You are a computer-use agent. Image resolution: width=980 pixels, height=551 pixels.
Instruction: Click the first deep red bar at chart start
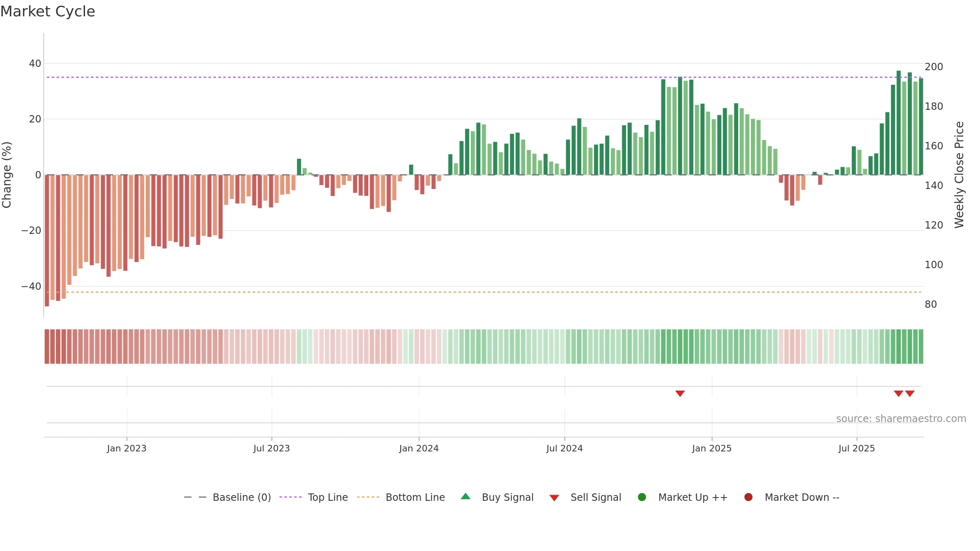click(47, 240)
